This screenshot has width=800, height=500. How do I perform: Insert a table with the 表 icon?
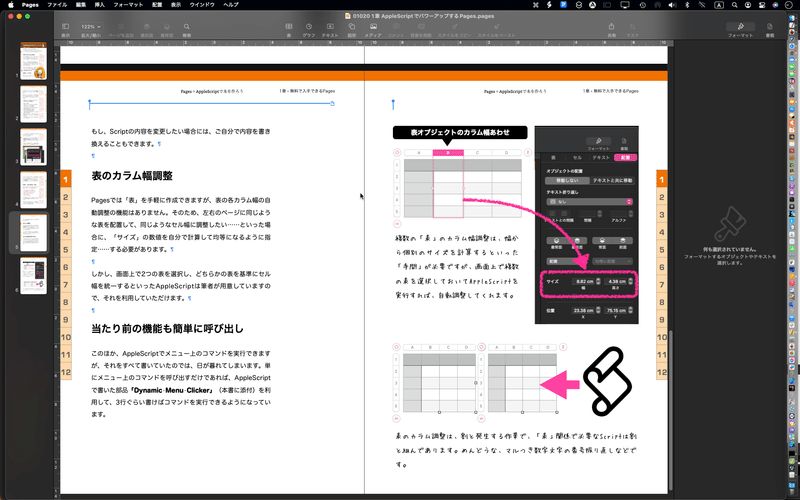coord(289,27)
